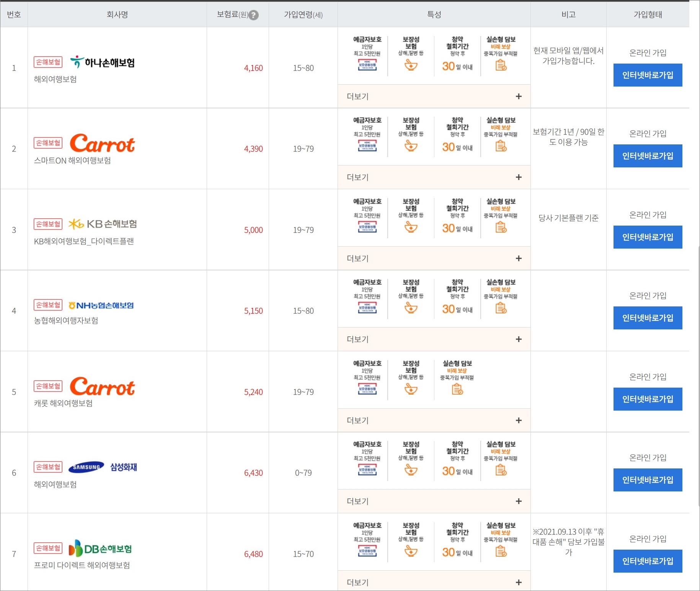
Task: Click the 가입연령(세) column header
Action: click(x=303, y=15)
